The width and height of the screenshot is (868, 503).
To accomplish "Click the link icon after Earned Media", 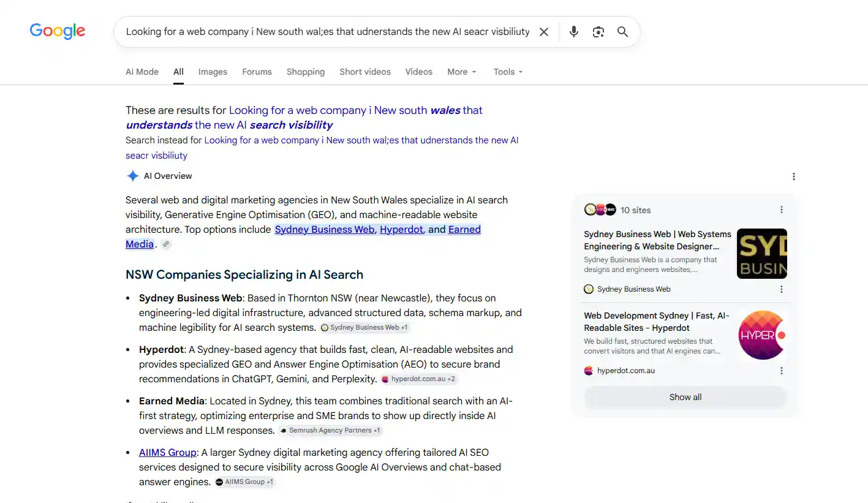I will click(x=165, y=244).
